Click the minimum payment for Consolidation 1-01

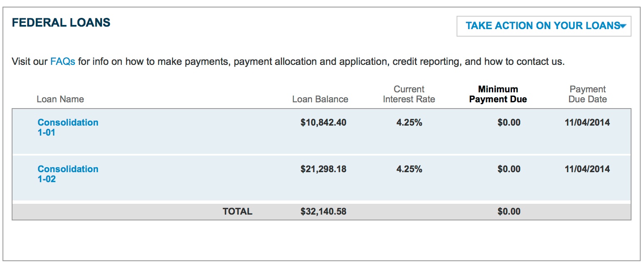509,122
